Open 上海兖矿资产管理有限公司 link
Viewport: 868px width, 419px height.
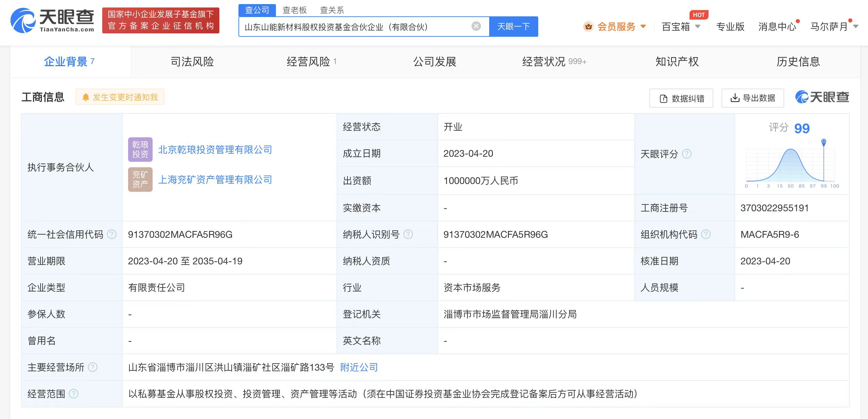[215, 180]
